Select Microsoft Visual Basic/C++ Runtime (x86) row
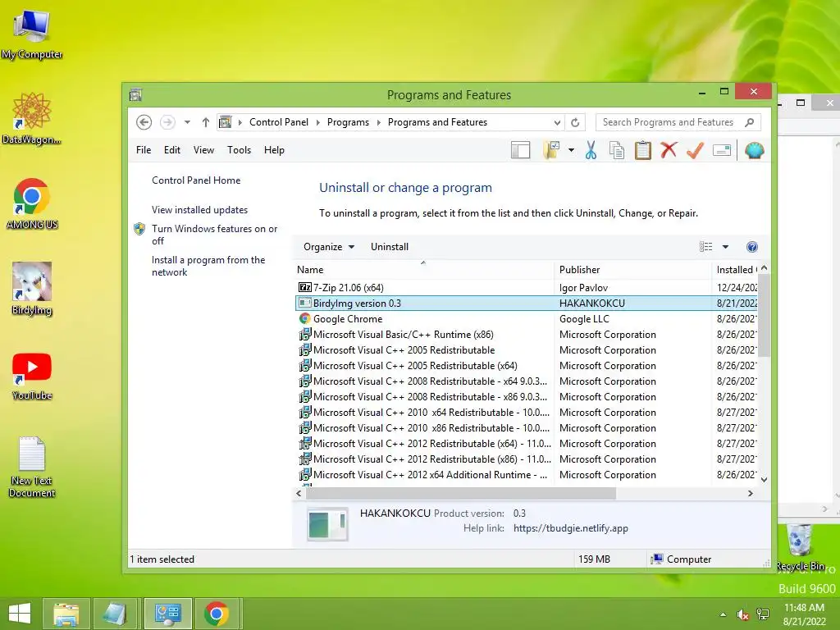 point(527,335)
